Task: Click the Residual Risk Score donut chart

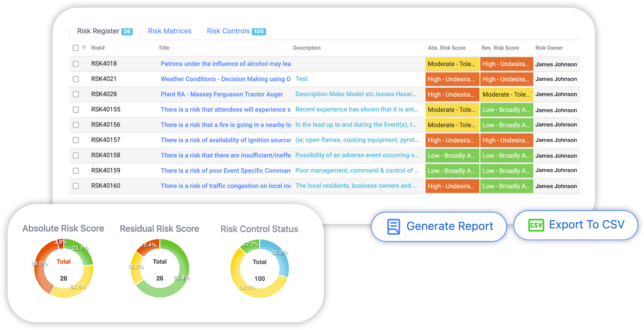Action: (x=160, y=268)
